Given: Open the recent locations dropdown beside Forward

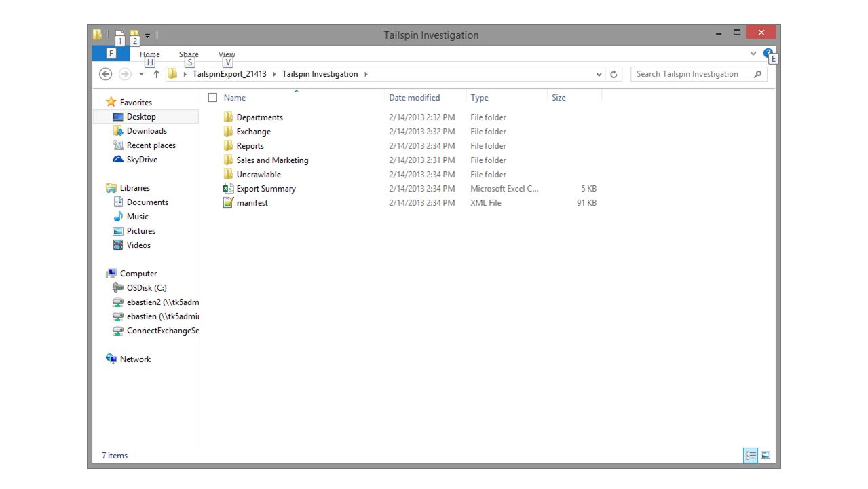Looking at the screenshot, I should (x=141, y=74).
